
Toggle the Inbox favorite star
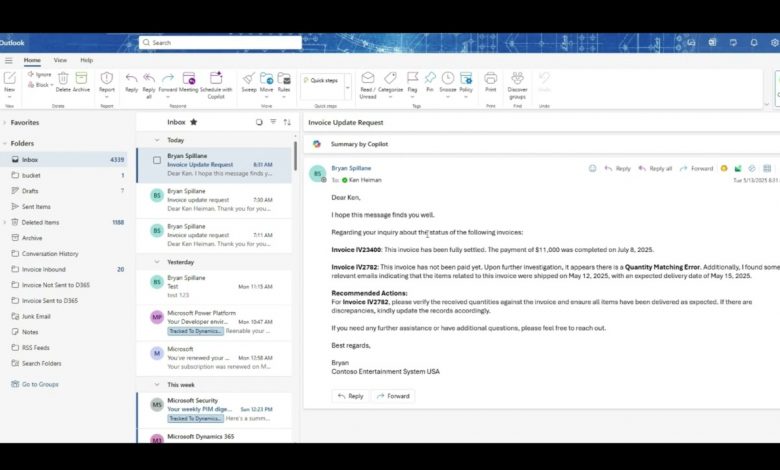pyautogui.click(x=194, y=122)
